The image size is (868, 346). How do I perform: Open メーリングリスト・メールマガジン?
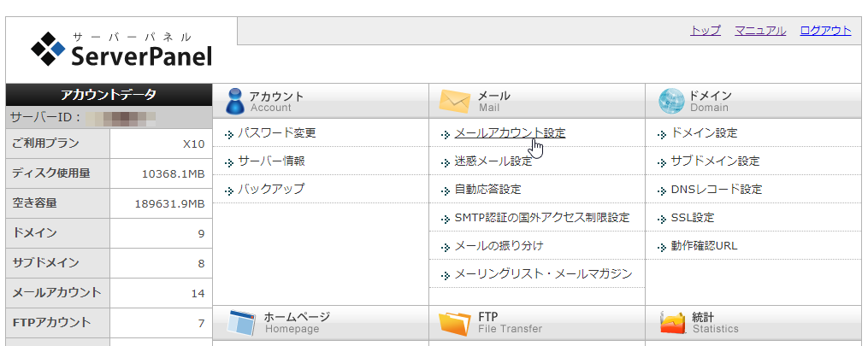[543, 273]
